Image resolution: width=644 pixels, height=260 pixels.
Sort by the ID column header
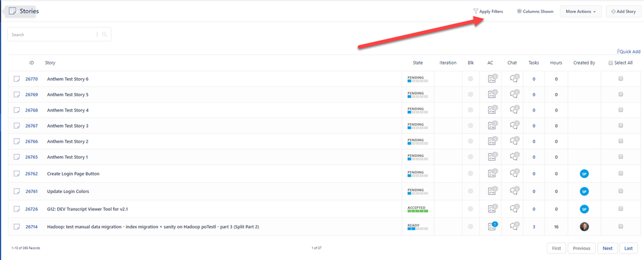point(32,63)
